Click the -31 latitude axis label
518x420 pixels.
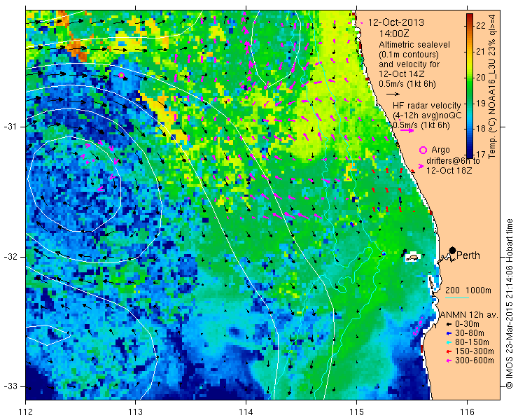11,127
